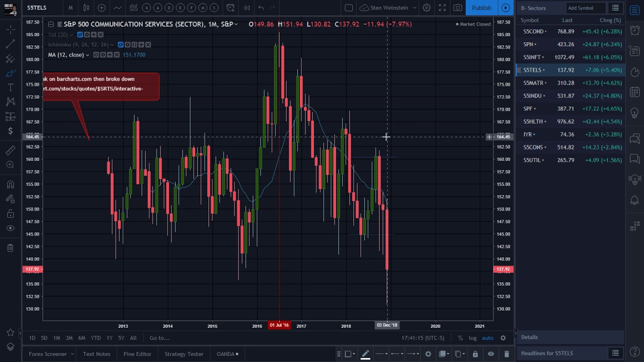Open the measure ruler tool
The height and width of the screenshot is (362, 644).
pyautogui.click(x=10, y=150)
